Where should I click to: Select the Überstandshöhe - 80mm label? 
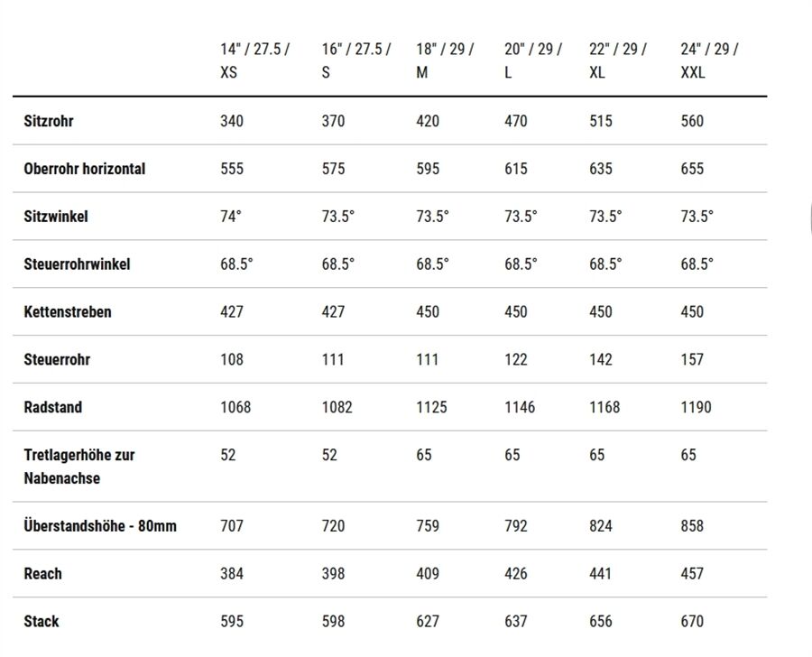pyautogui.click(x=100, y=525)
